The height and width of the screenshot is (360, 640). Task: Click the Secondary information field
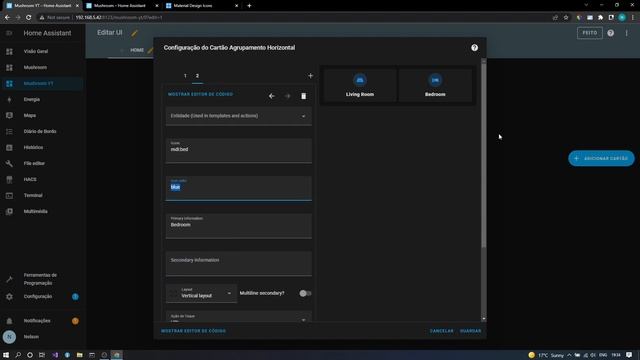pyautogui.click(x=239, y=263)
